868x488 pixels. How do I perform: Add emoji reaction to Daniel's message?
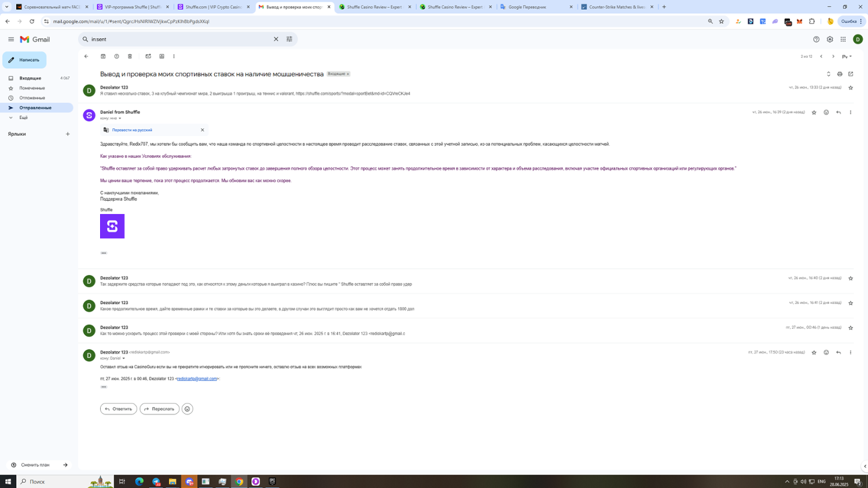826,112
